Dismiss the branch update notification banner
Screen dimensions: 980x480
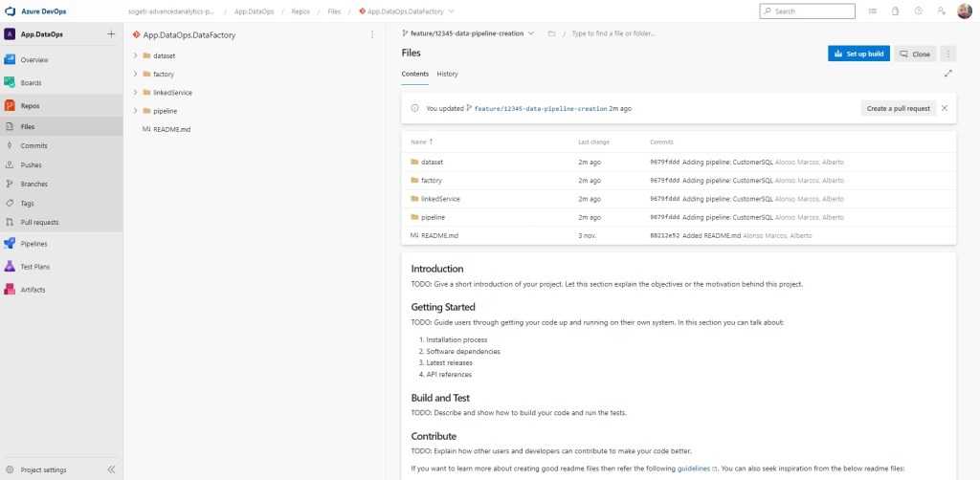pos(944,108)
